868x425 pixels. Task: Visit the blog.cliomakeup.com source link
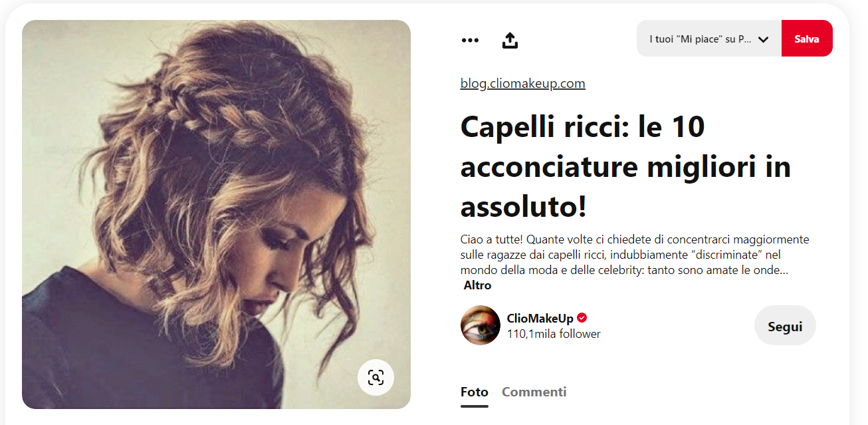(x=522, y=83)
